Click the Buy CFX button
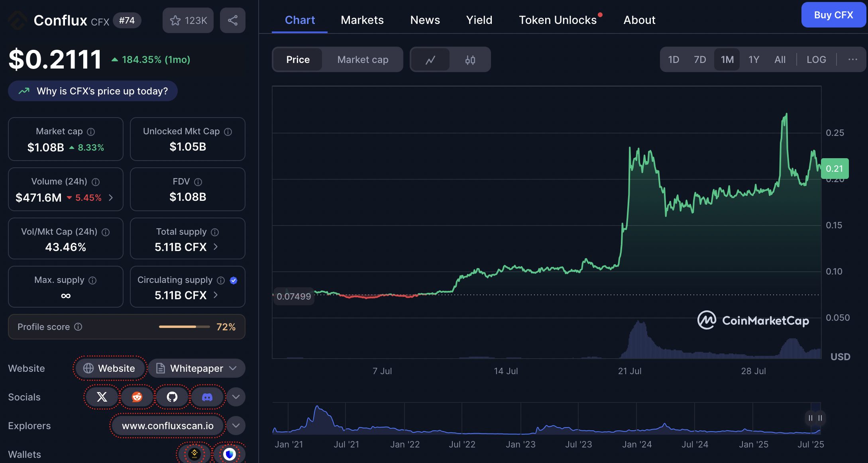Screen dimensions: 868x463 [834, 15]
